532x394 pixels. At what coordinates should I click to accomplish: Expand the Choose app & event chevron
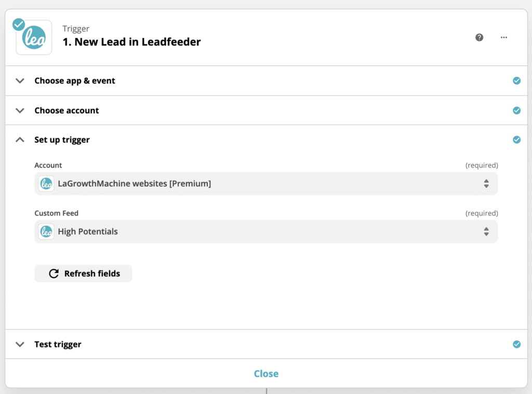20,81
